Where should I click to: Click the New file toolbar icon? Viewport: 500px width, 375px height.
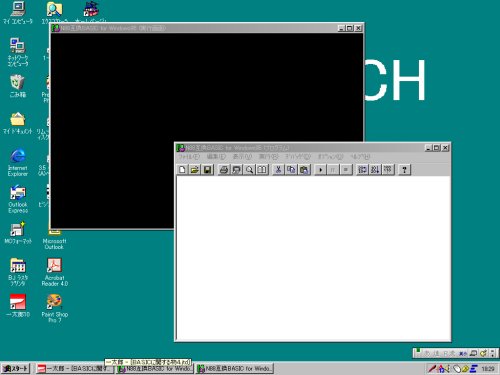pyautogui.click(x=182, y=170)
